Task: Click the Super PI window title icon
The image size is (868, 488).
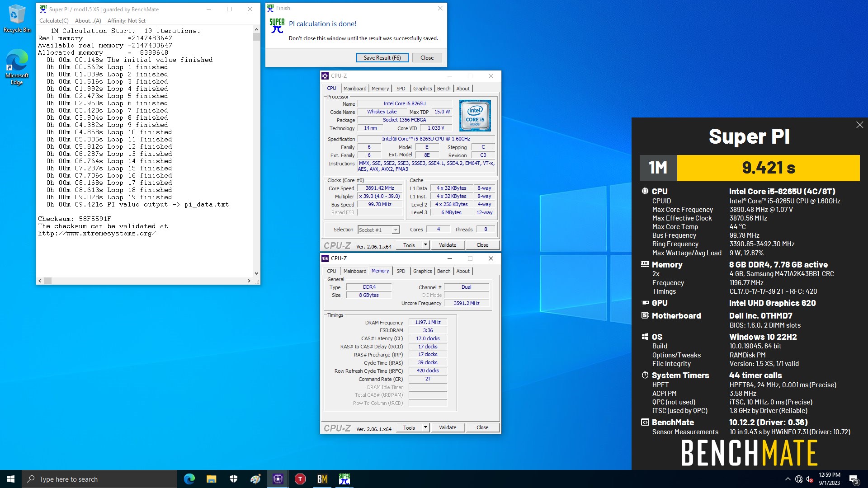Action: (43, 9)
